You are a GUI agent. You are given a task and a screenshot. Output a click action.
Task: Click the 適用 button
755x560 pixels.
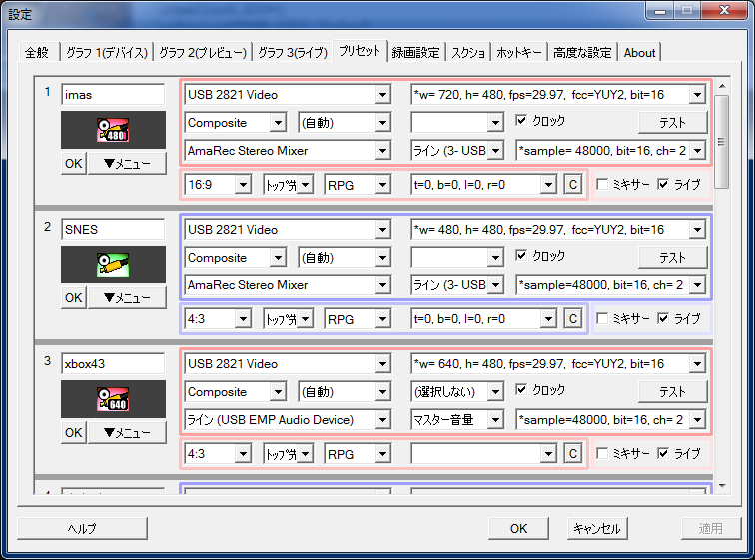click(x=711, y=528)
